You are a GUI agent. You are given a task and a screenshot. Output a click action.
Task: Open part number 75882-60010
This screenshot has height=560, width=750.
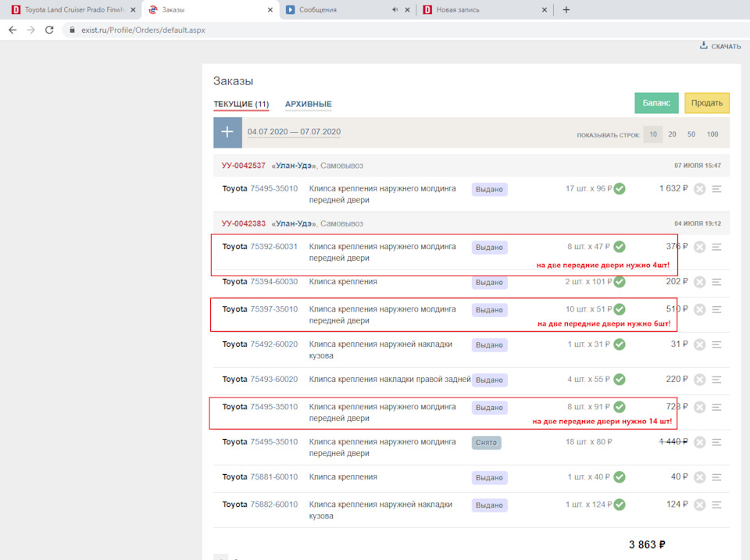pos(273,505)
